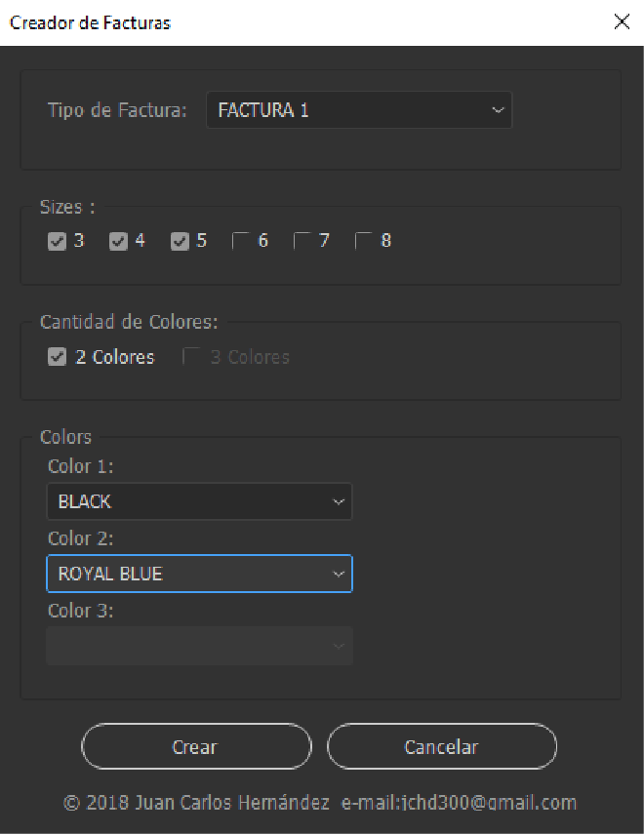Uncheck the size 3 checkbox

click(57, 241)
